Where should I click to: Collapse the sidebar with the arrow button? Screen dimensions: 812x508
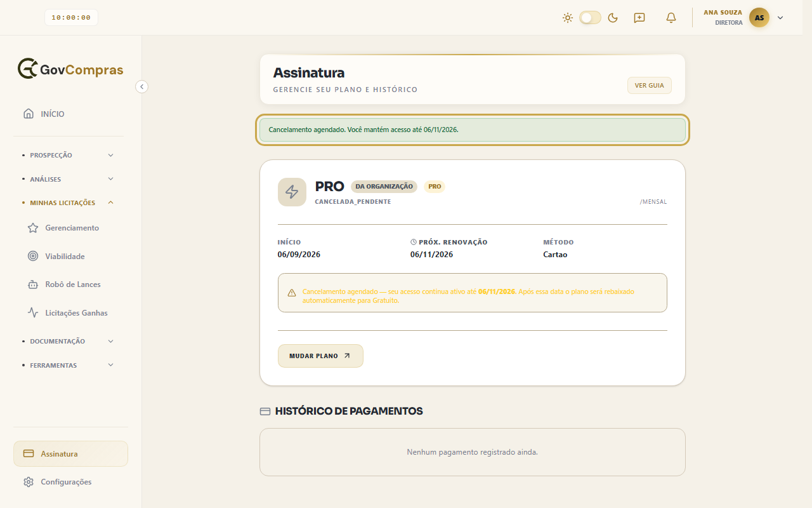[142, 86]
